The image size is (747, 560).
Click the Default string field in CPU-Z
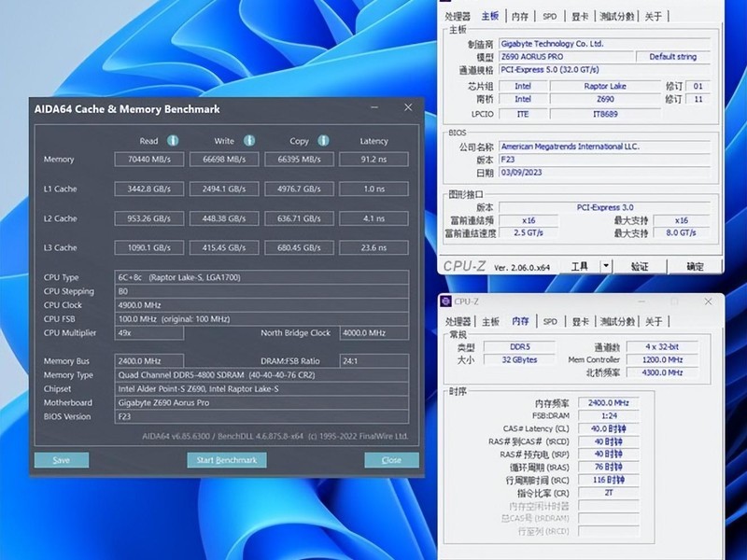pyautogui.click(x=673, y=57)
